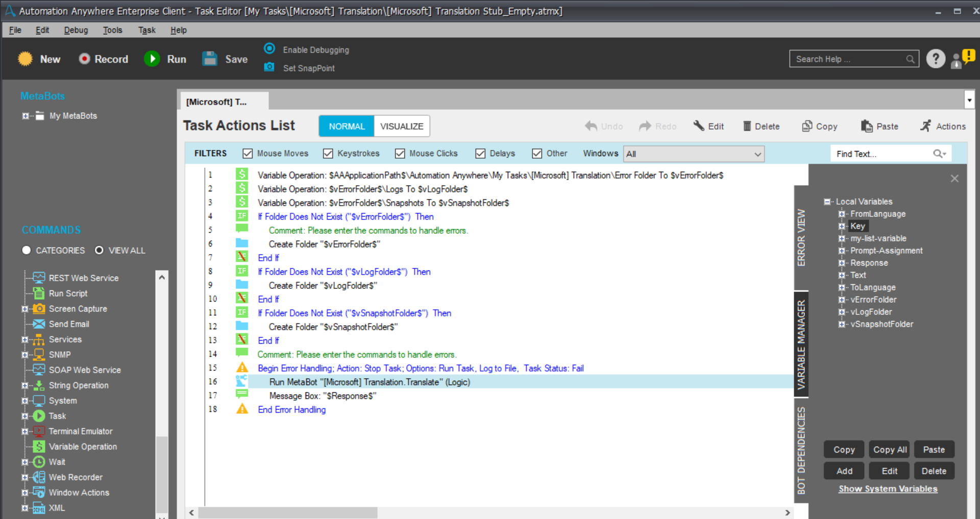Click the Paste clipboard toolbar icon
Viewport: 980px width, 519px height.
[867, 126]
